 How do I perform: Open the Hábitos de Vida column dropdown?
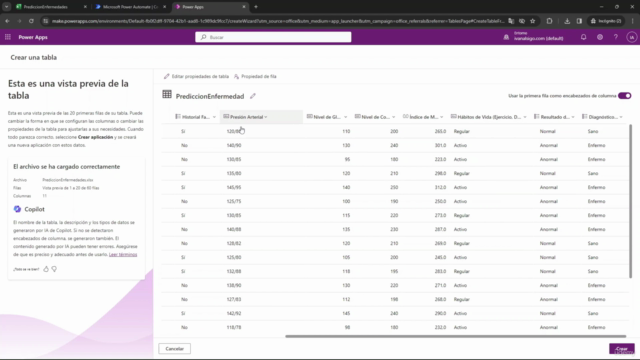(x=525, y=117)
